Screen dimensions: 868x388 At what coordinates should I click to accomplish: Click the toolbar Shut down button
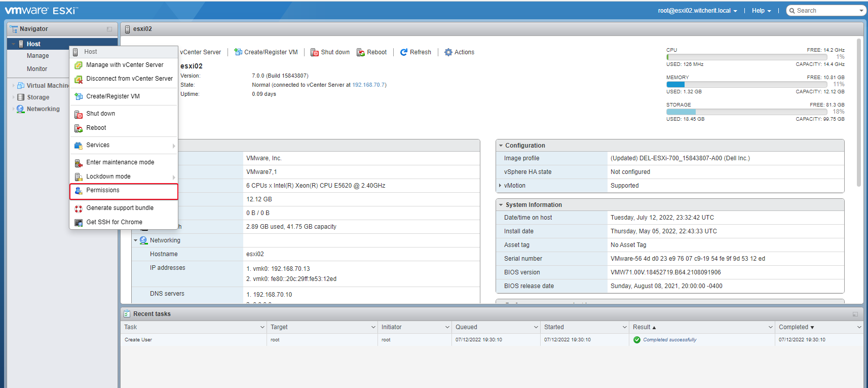[x=330, y=52]
